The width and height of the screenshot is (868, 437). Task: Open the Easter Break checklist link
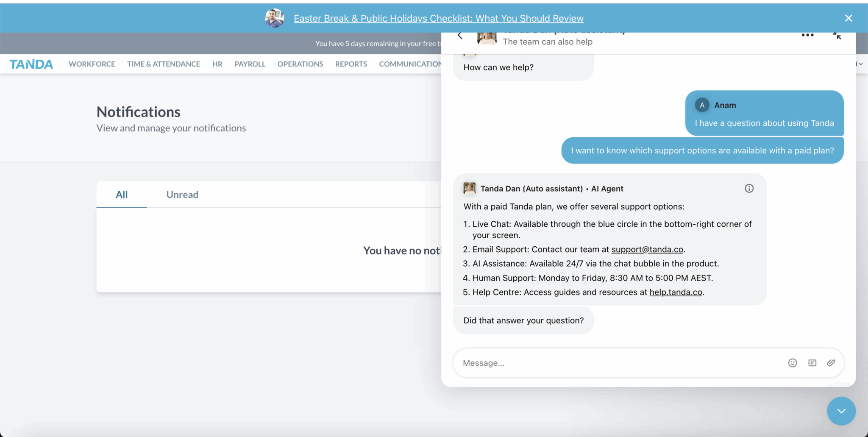tap(438, 18)
